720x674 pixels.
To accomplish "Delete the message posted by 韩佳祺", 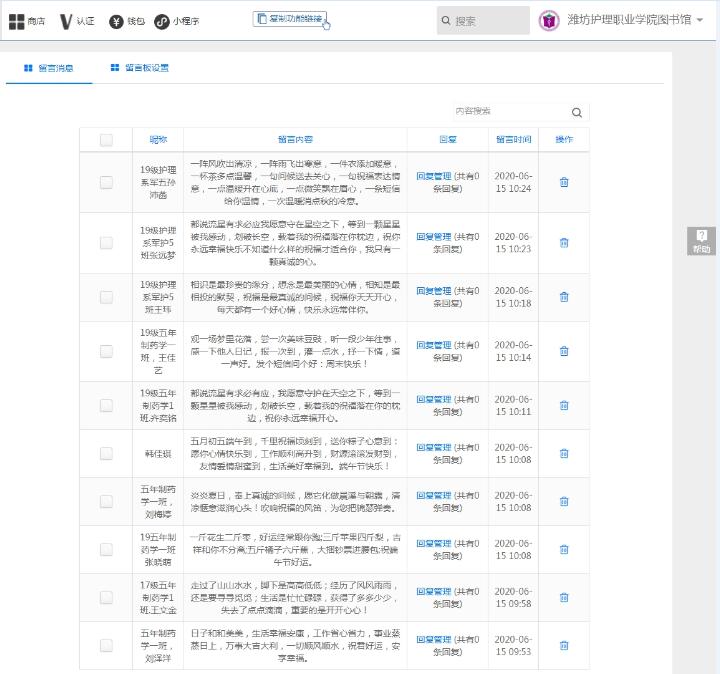I will (x=564, y=453).
